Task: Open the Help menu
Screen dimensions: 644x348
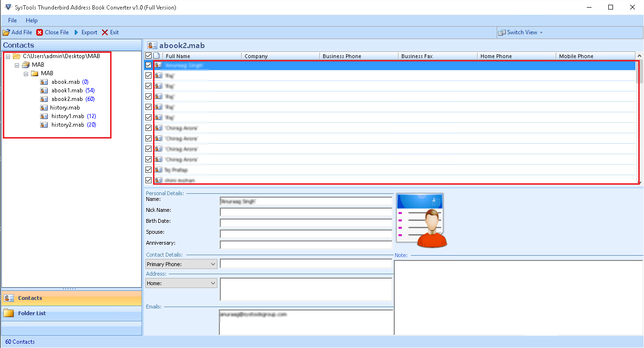Action: [x=31, y=20]
